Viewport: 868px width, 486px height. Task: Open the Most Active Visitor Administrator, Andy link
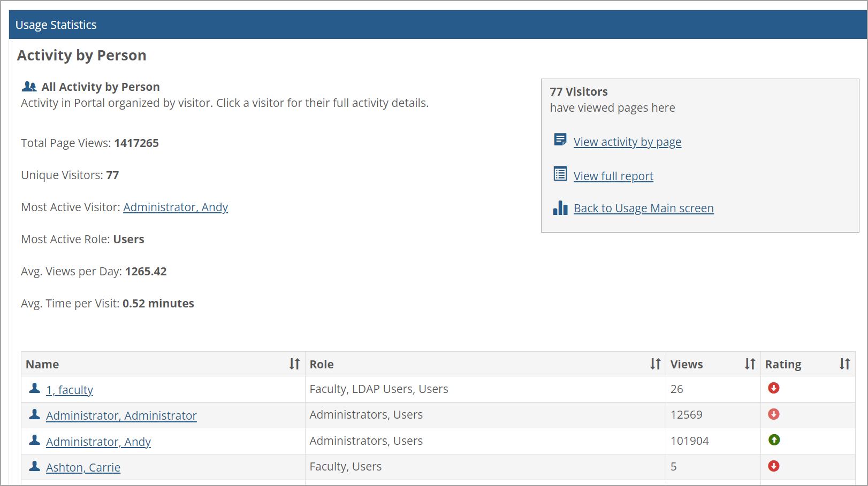click(x=176, y=207)
